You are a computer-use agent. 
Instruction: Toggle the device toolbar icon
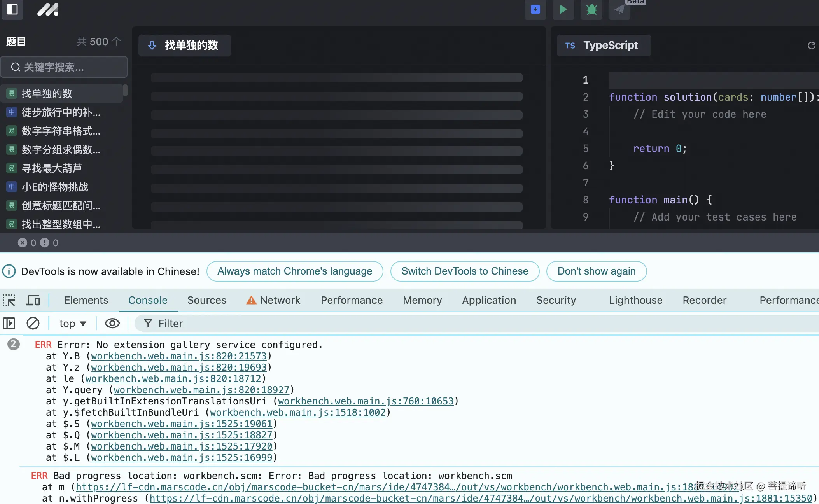(33, 300)
